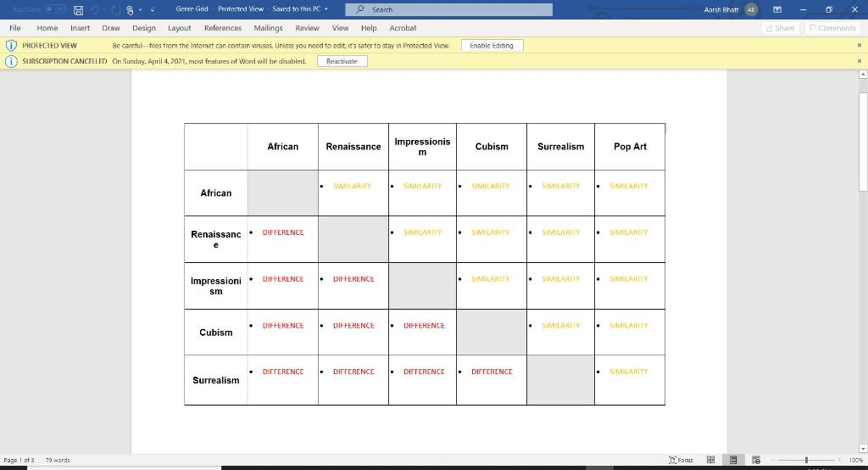
Task: Open the Insert tab
Action: click(x=80, y=28)
